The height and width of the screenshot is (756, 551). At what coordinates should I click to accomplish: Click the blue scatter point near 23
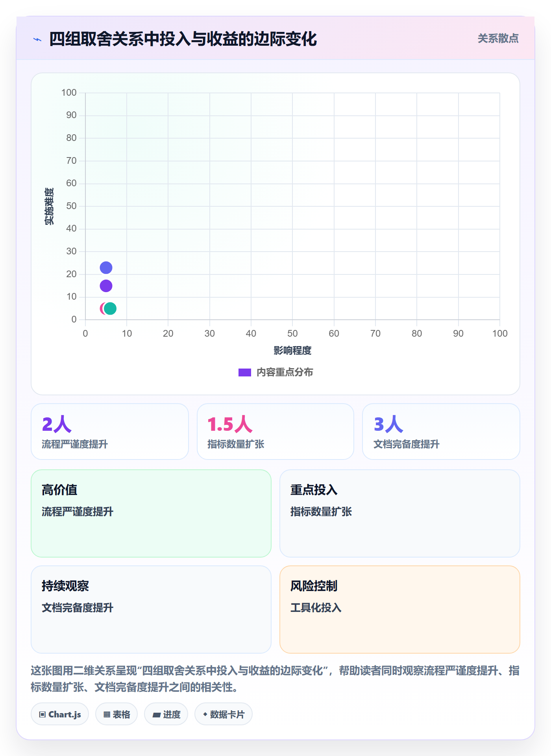tap(106, 268)
